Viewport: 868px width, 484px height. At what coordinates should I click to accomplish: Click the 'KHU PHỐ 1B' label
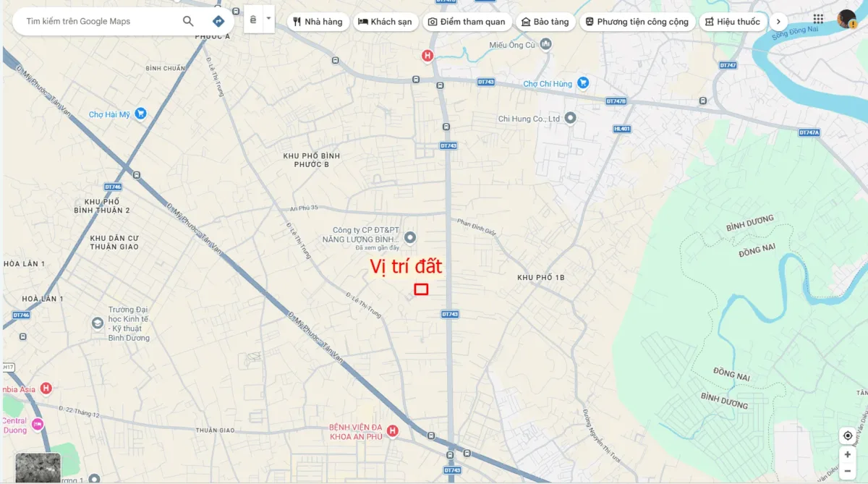[540, 278]
